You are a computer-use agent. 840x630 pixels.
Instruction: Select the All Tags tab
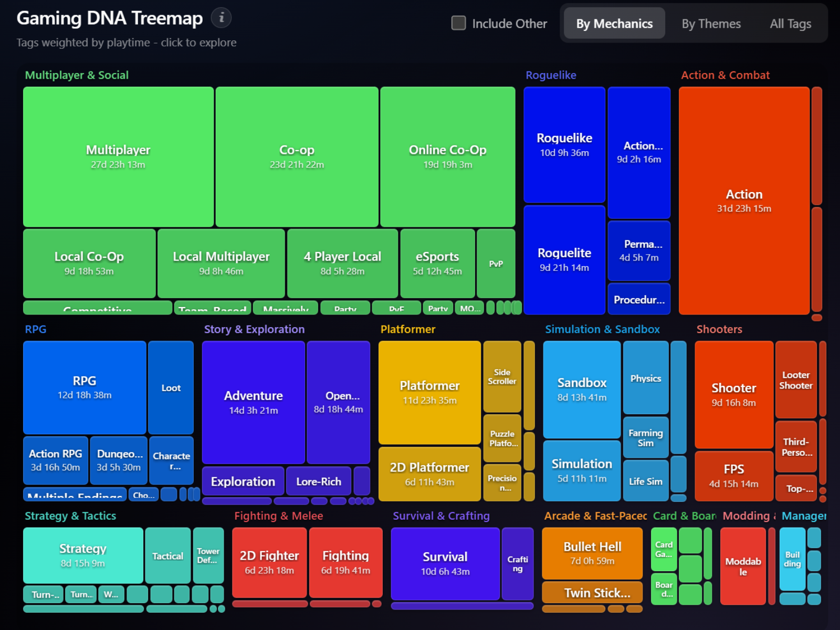(790, 24)
